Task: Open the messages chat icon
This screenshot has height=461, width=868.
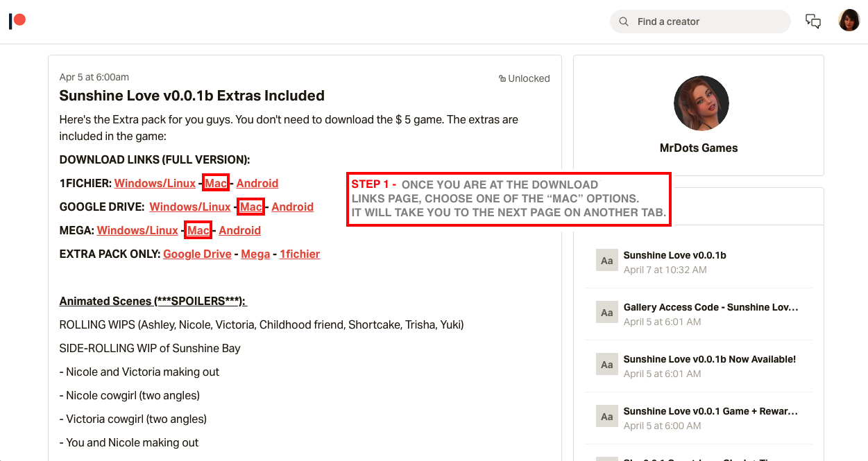Action: coord(812,21)
